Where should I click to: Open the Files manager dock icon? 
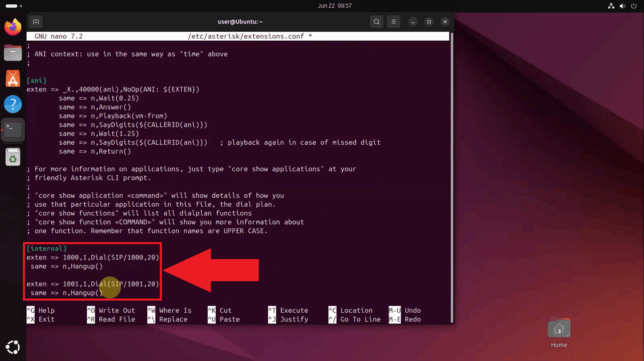(13, 53)
